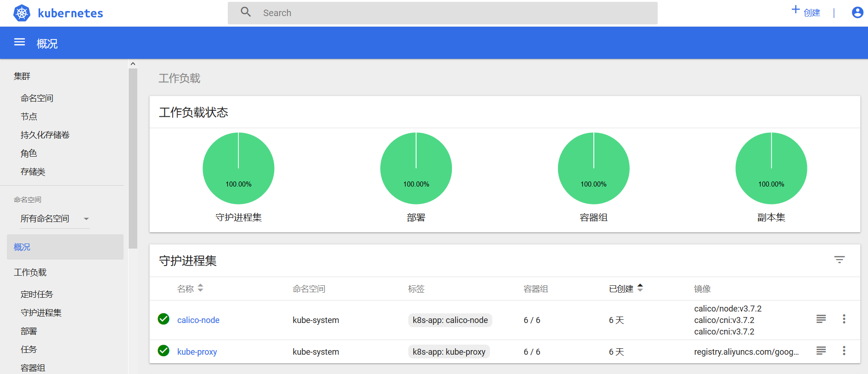Select 存储类 in sidebar
The height and width of the screenshot is (374, 868).
pos(33,171)
